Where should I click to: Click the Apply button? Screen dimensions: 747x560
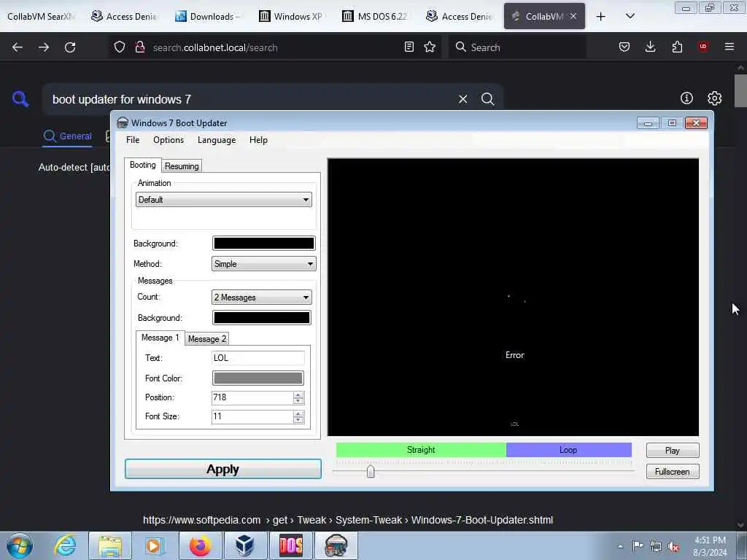223,469
